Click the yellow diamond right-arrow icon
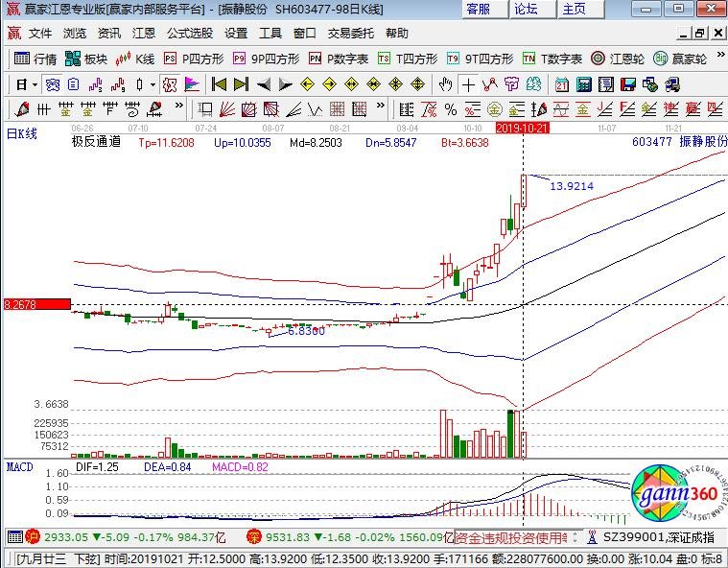The image size is (728, 568). pyautogui.click(x=329, y=84)
